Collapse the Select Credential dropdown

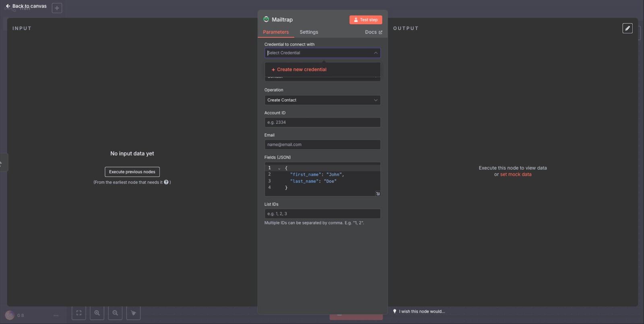[376, 53]
